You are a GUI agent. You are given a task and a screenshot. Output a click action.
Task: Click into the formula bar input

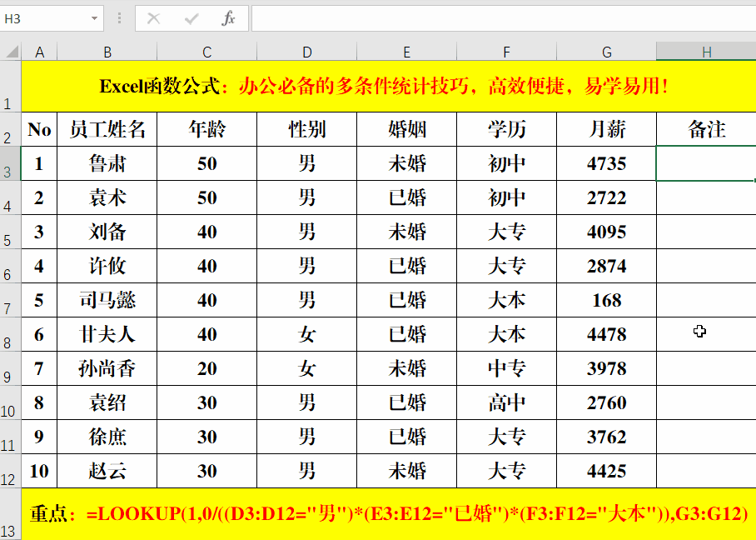click(504, 19)
